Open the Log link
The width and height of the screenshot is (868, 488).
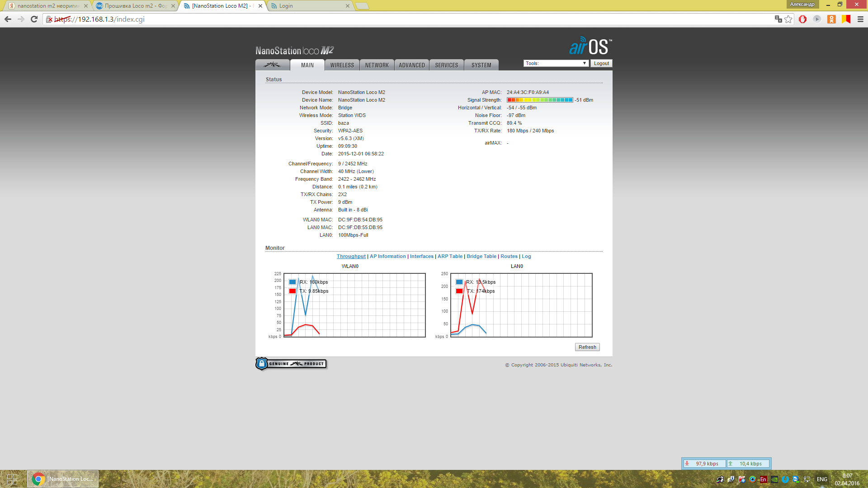pos(526,256)
